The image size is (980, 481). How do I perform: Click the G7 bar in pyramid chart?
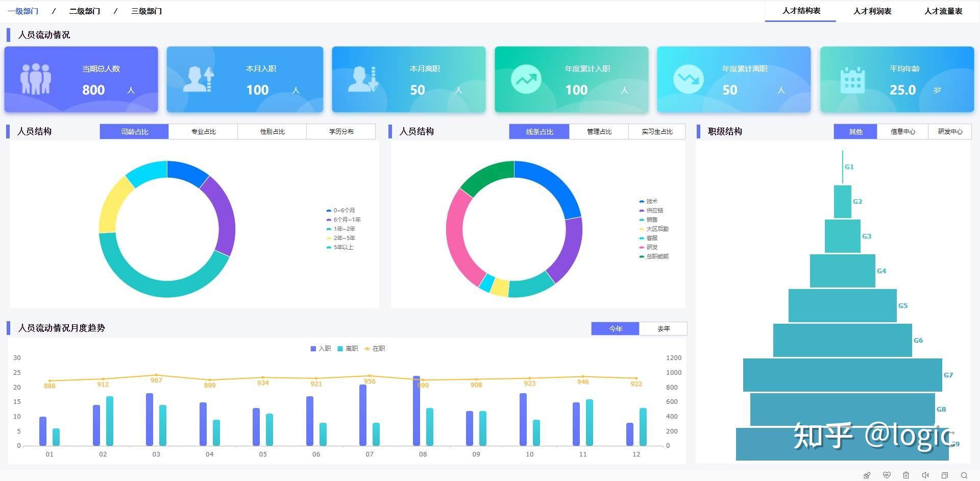tap(842, 375)
